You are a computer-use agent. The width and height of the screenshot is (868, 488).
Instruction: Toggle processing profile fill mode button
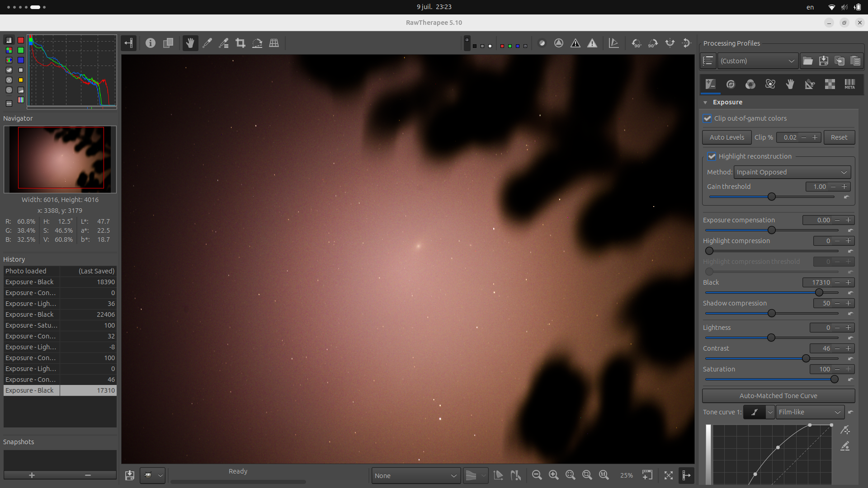click(708, 61)
